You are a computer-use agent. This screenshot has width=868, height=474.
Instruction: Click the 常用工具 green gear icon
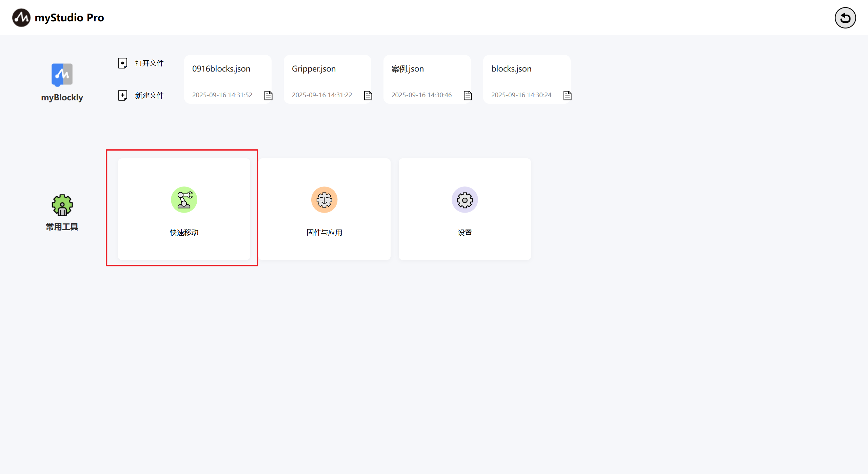[x=62, y=205]
